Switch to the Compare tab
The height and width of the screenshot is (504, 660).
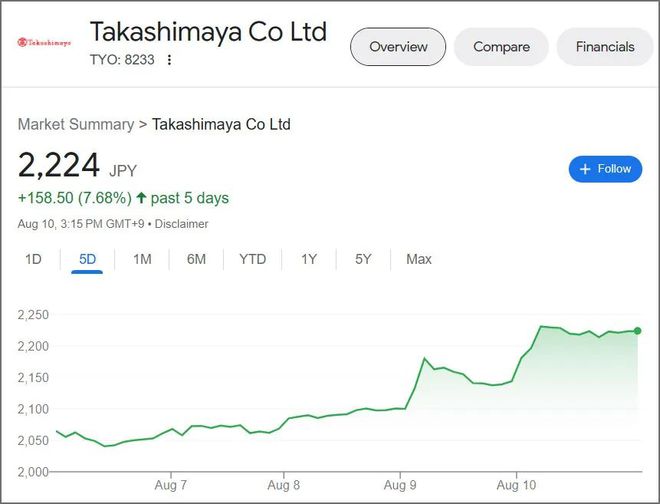(x=501, y=47)
